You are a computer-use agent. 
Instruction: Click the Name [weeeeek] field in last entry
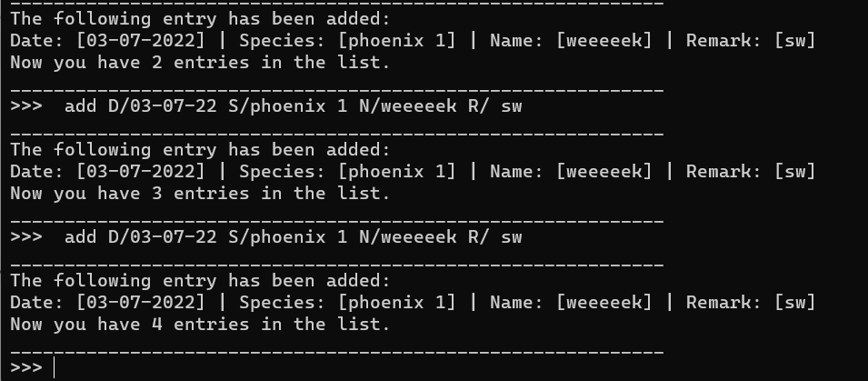[x=572, y=303]
